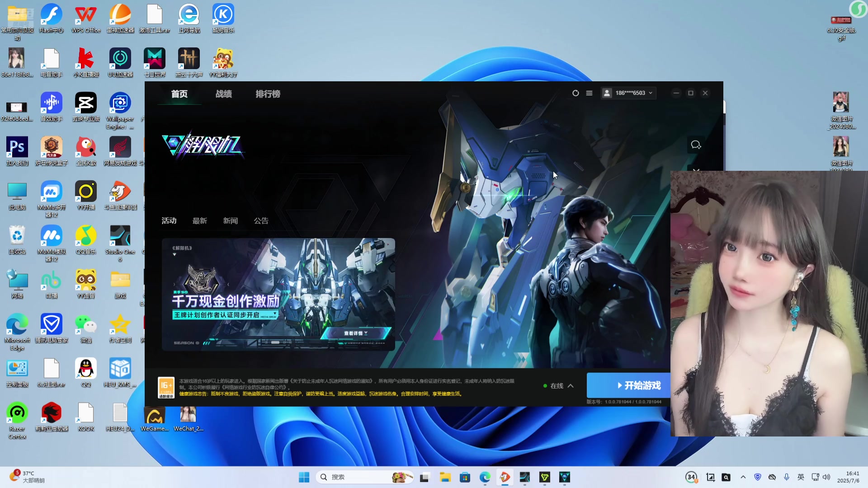The width and height of the screenshot is (868, 488).
Task: Open 炉石传说盒子 desktop icon
Action: (52, 152)
